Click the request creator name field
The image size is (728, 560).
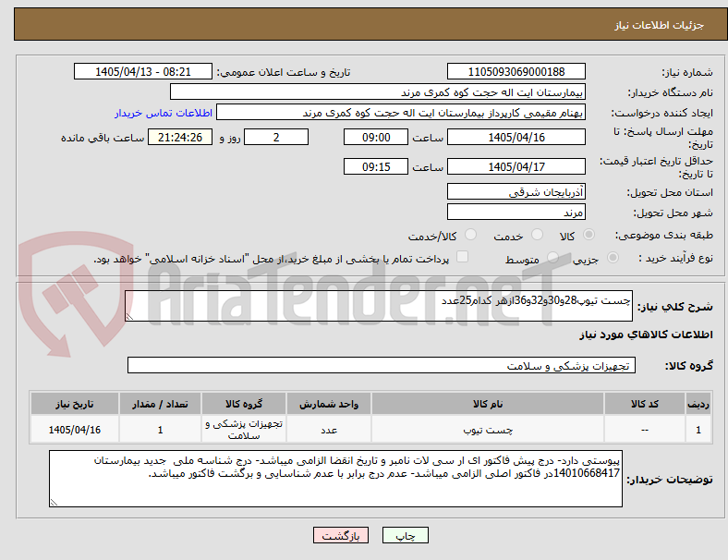coord(401,113)
